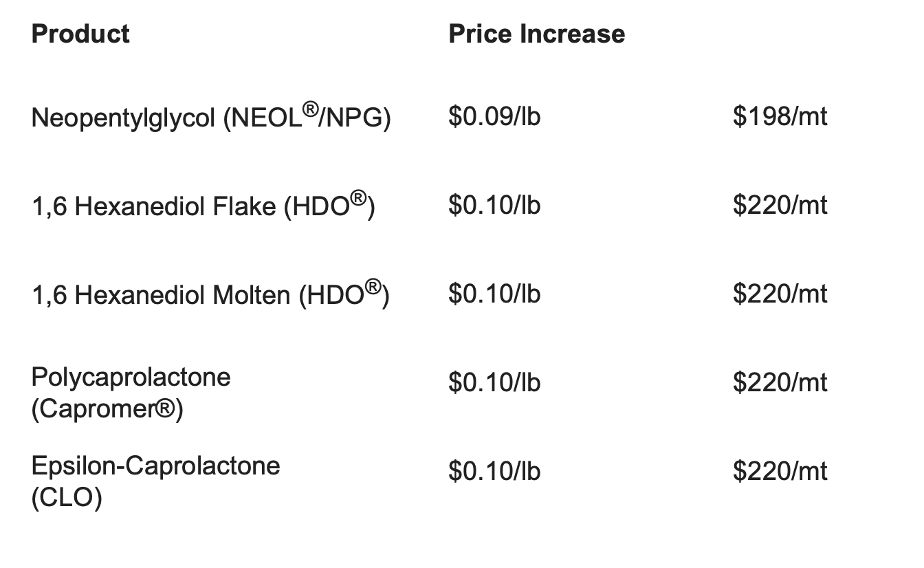Click the $0.10/lb value for Hexanediol Molten
Screen dimensions: 924x568
coord(494,294)
